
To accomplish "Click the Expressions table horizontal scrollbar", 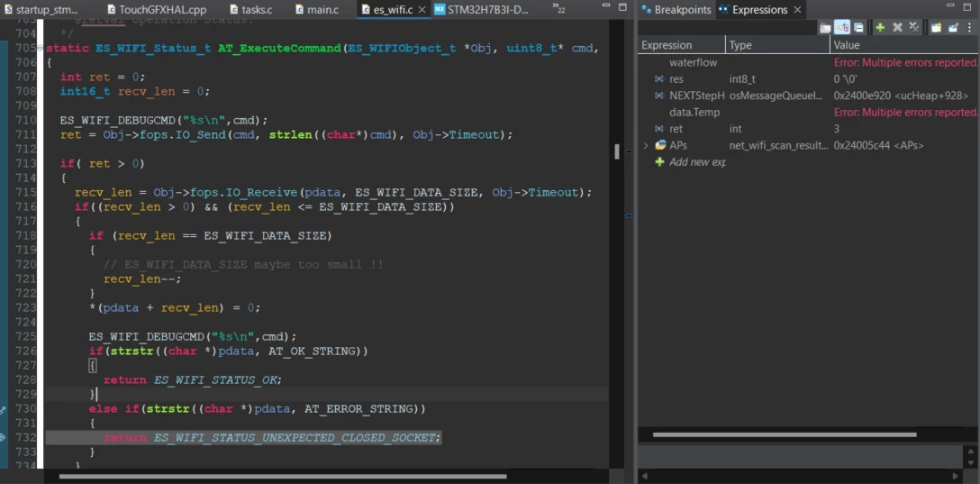I will click(785, 434).
